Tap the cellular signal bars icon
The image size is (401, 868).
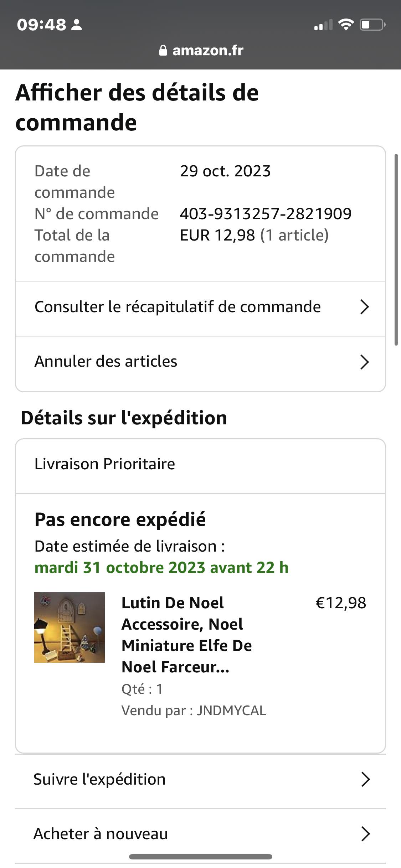[x=323, y=25]
